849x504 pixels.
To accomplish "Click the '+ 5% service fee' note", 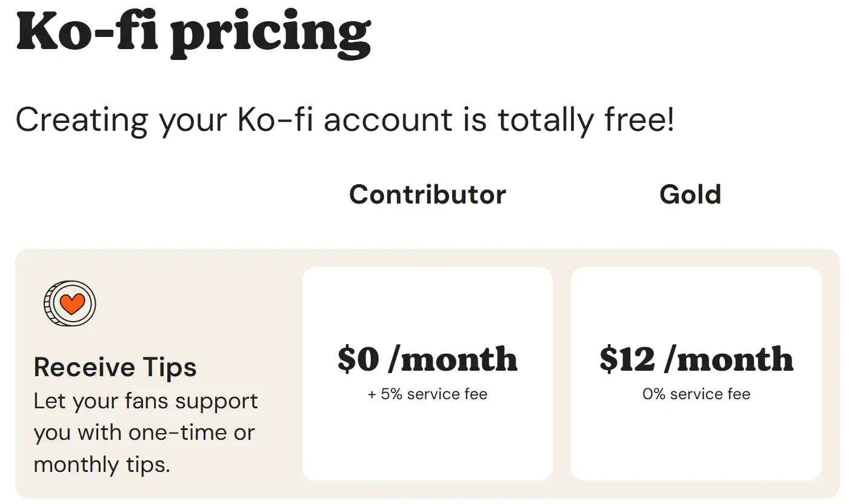I will coord(427,394).
